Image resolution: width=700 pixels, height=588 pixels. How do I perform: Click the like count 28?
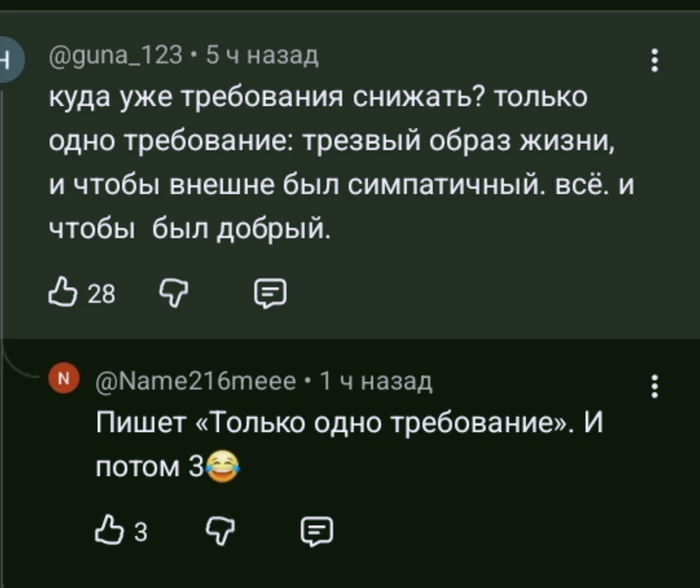pyautogui.click(x=102, y=294)
